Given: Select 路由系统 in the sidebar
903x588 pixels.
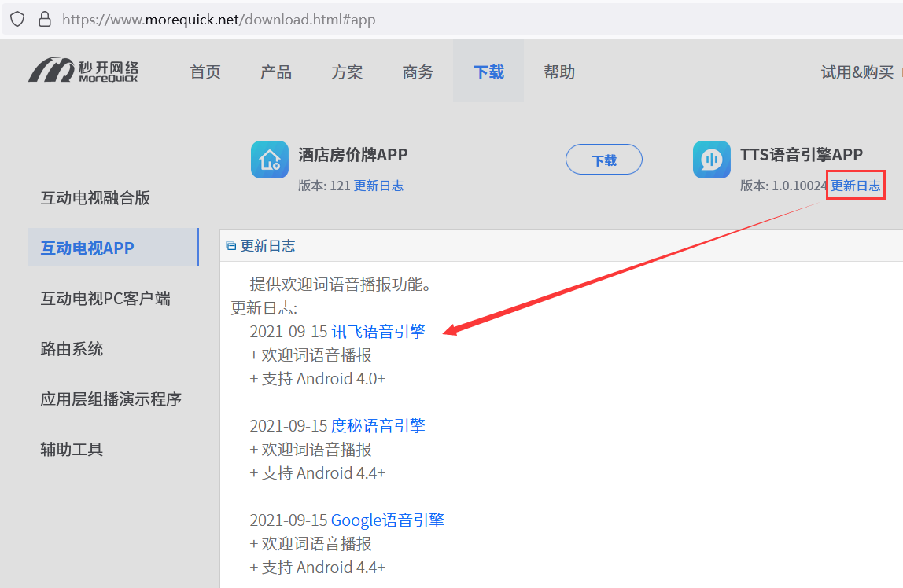Looking at the screenshot, I should [x=72, y=349].
